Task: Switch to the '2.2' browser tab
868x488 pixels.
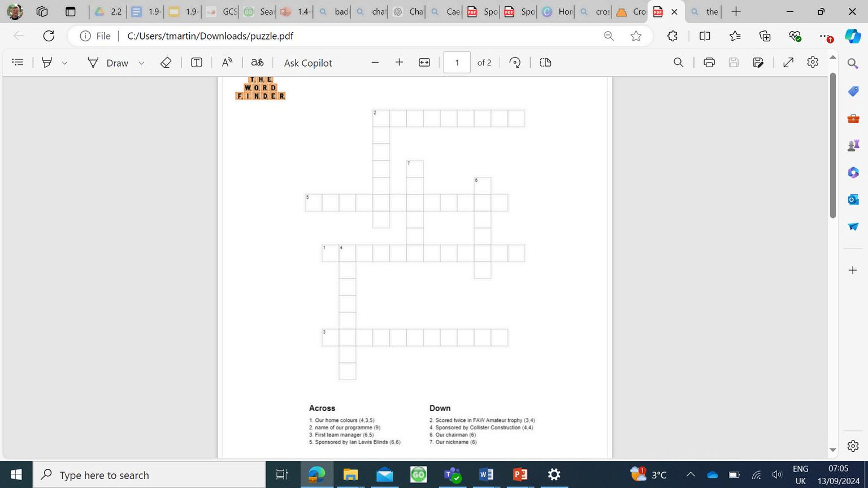Action: click(108, 11)
